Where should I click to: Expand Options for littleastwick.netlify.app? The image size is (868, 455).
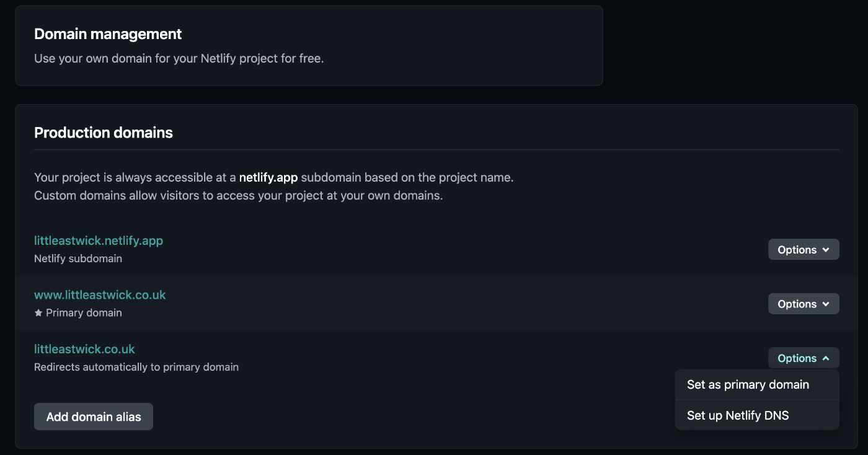point(803,250)
